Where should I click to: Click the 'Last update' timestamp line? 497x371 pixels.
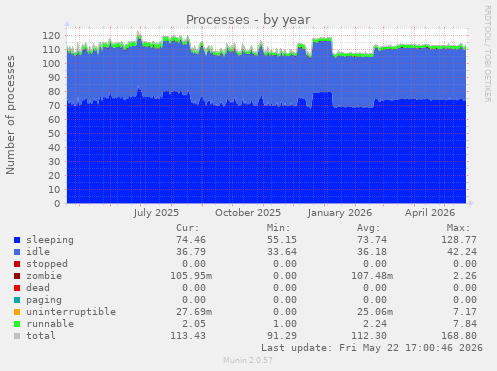tap(372, 348)
